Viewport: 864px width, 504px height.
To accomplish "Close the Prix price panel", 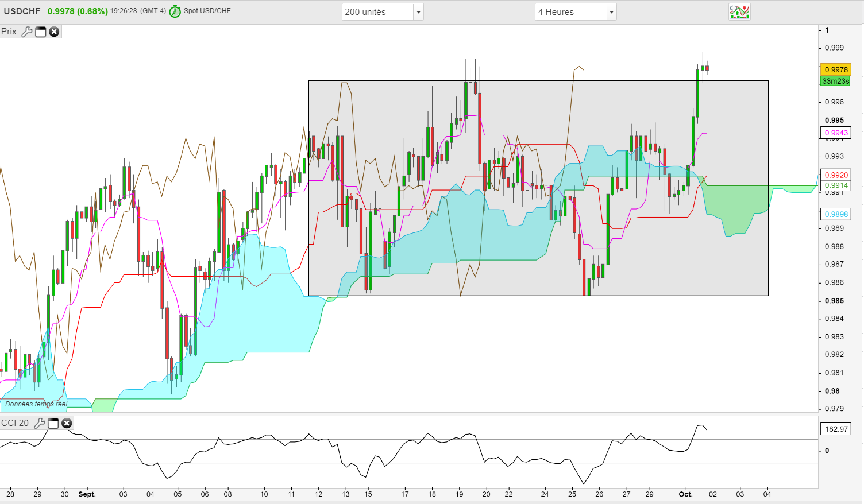I will tap(54, 32).
